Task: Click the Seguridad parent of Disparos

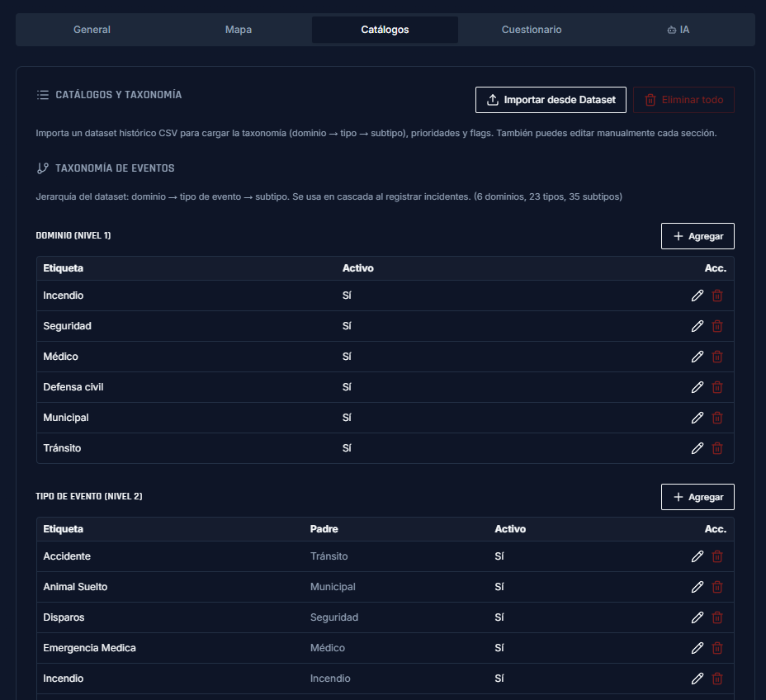Action: tap(334, 617)
